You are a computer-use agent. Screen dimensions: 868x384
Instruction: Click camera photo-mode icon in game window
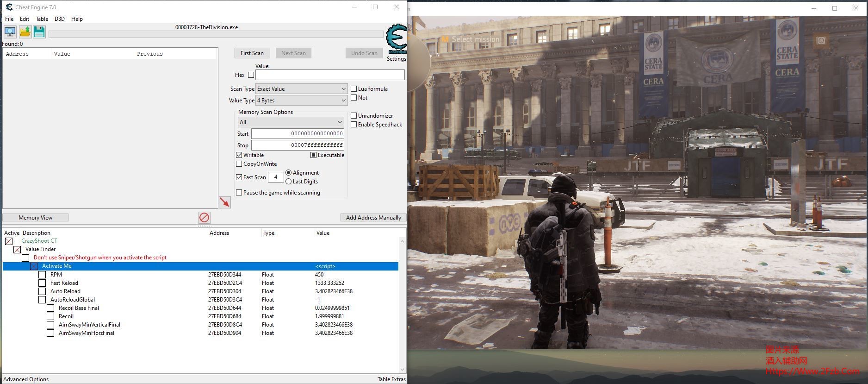tap(821, 41)
